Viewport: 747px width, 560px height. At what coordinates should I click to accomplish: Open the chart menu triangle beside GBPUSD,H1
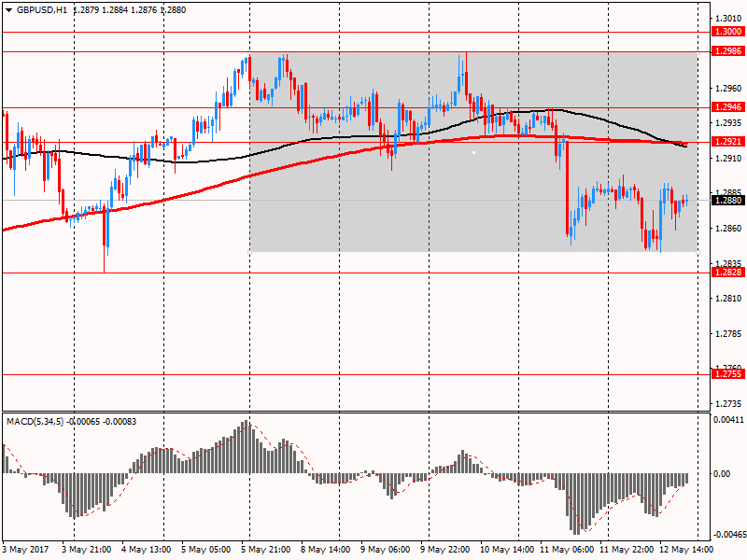point(8,10)
